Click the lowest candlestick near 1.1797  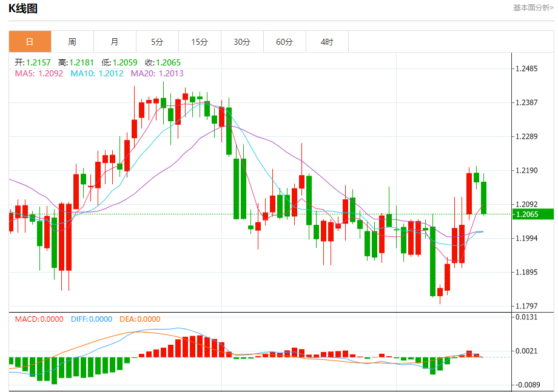pos(440,292)
